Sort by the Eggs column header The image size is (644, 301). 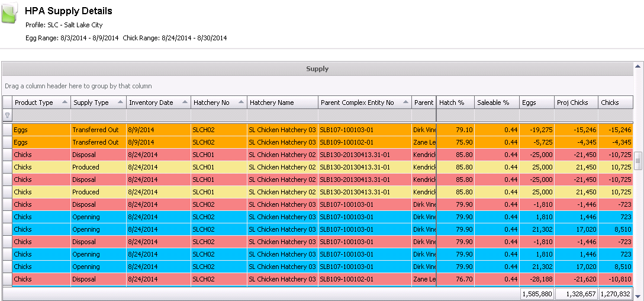pos(536,103)
